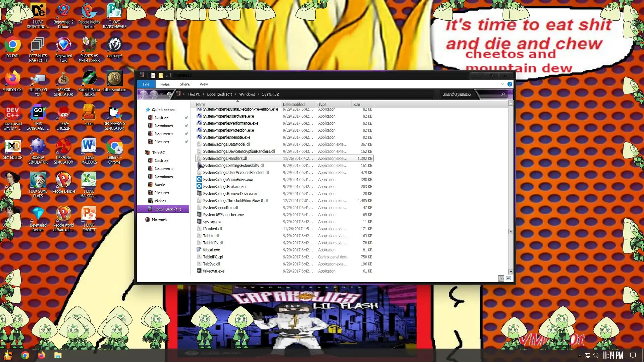Sort by the Date modified column header
Screen dimensions: 644x362
point(293,104)
